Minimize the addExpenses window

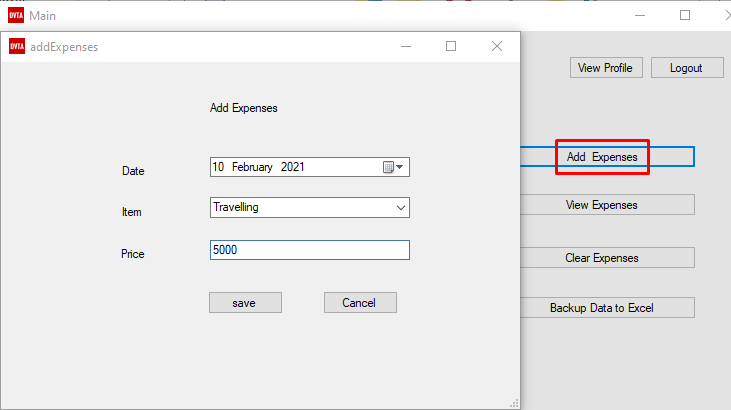406,46
